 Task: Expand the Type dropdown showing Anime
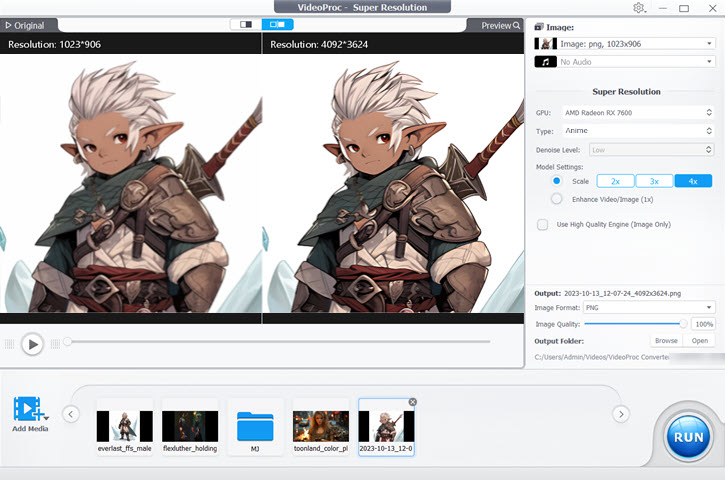[637, 131]
